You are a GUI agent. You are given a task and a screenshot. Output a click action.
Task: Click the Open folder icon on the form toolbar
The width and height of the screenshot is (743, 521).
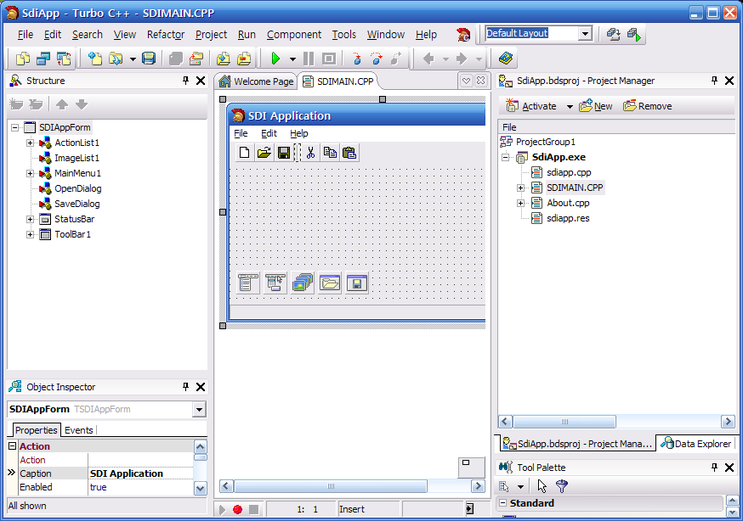click(x=264, y=153)
